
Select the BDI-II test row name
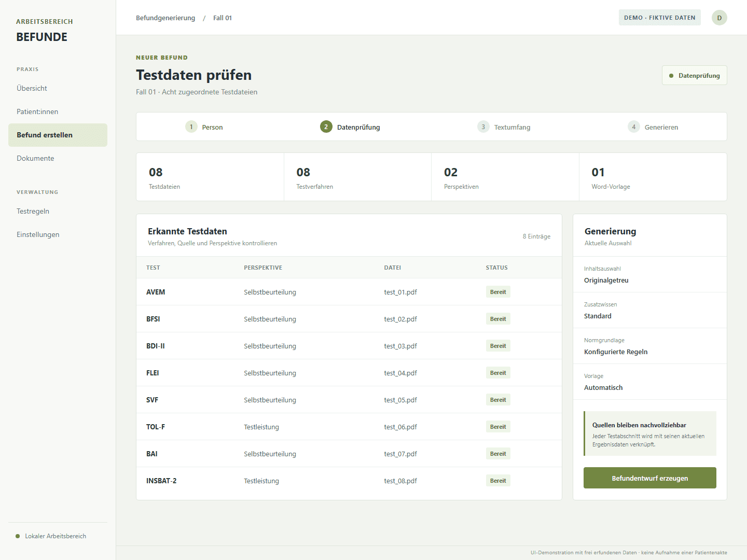pyautogui.click(x=156, y=346)
